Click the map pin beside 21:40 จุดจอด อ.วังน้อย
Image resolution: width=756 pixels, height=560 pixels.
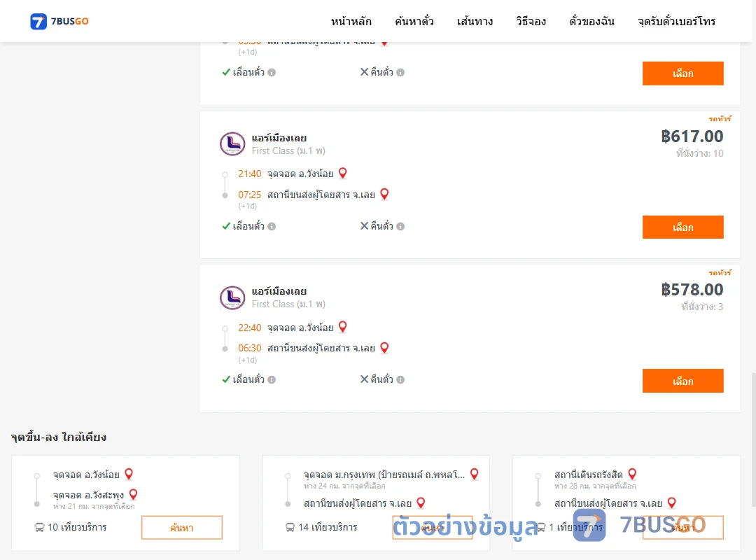pos(343,173)
